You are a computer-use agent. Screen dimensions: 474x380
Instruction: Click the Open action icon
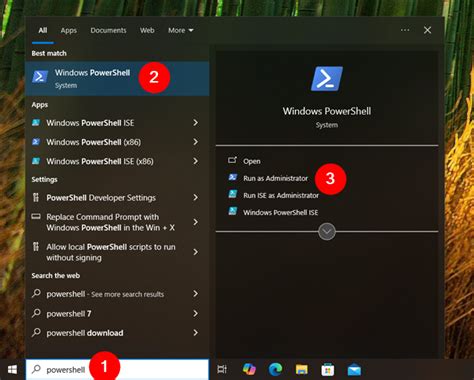tap(232, 160)
